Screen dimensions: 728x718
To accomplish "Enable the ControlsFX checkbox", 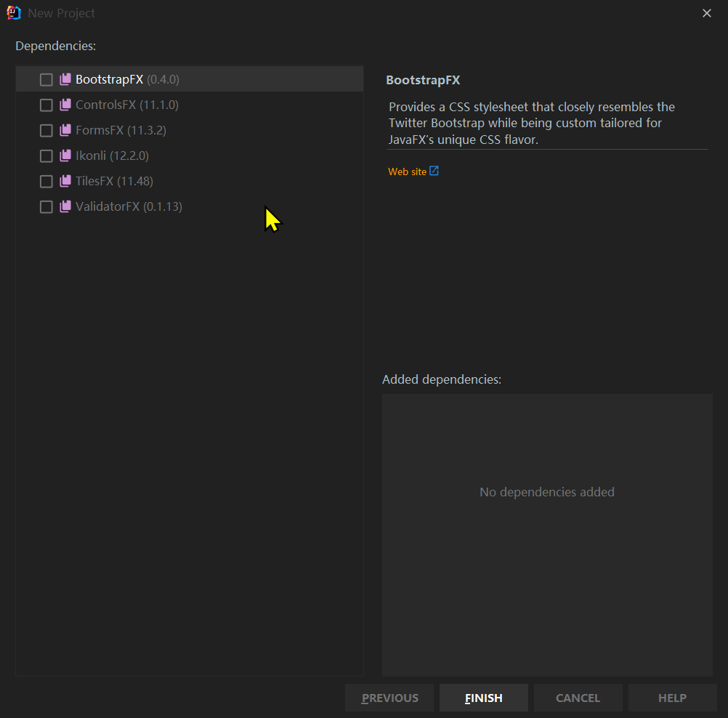I will [46, 105].
